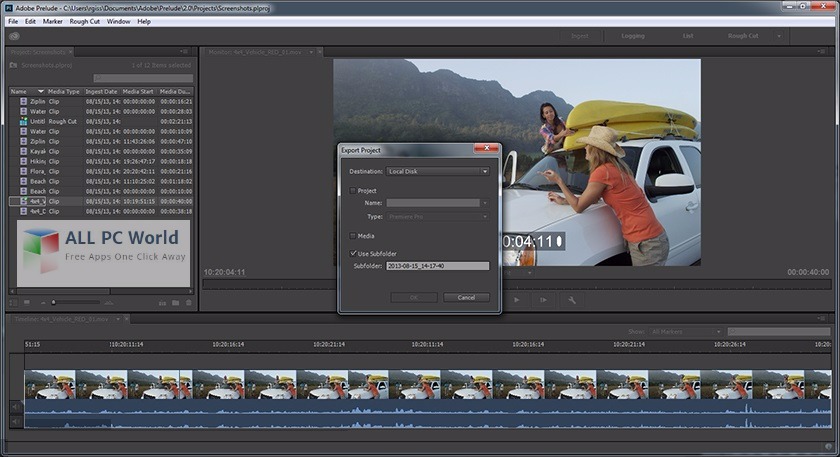Screen dimensions: 840x457
Task: Click the step forward playback icon
Action: pyautogui.click(x=543, y=299)
